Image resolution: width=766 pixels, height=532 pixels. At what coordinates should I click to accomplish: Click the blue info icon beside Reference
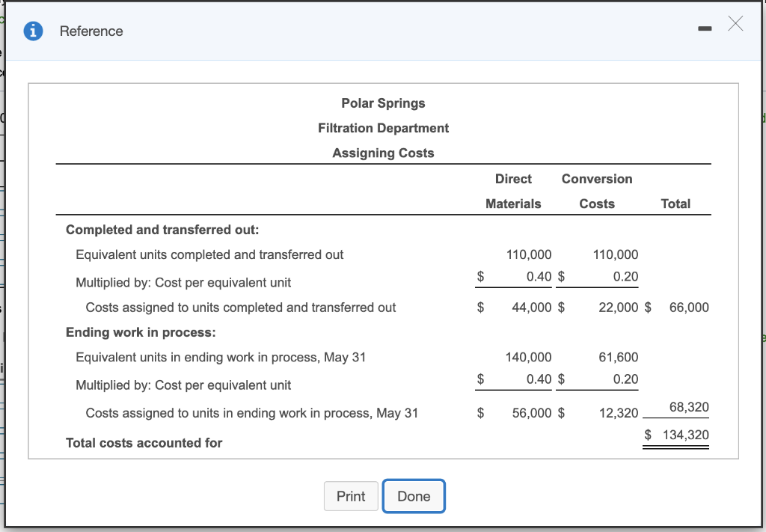(33, 31)
